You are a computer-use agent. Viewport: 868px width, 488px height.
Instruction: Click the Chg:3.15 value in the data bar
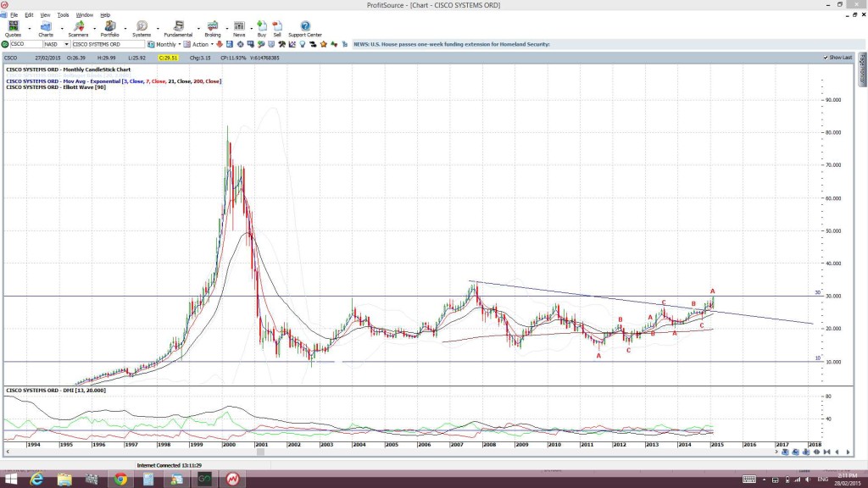coord(200,58)
